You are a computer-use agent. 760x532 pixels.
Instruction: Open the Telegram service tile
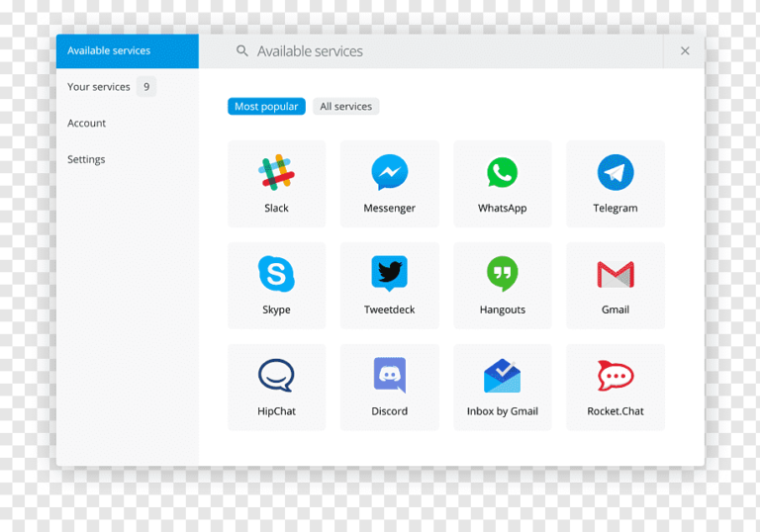615,184
